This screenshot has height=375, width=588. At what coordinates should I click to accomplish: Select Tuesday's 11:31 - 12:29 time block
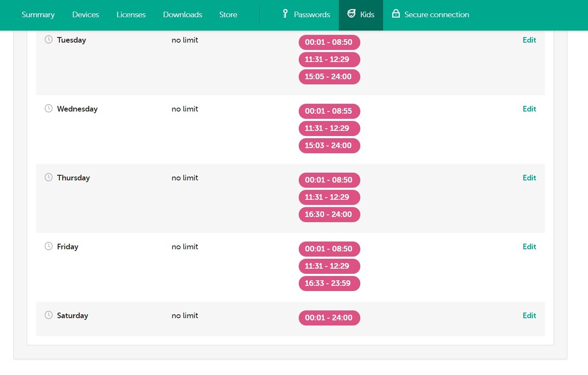tap(329, 59)
